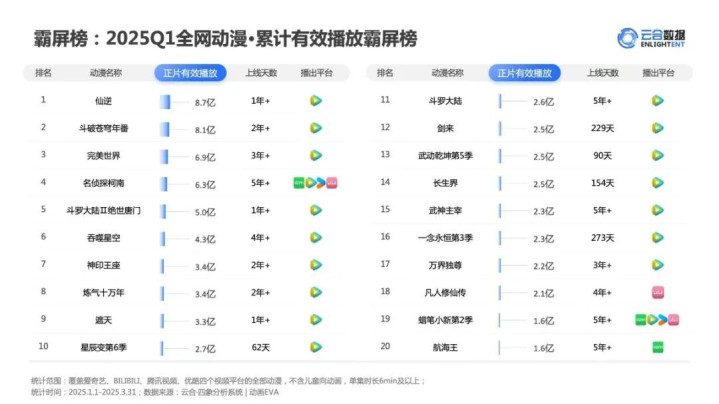Click the Tencent Video icon for 斗罗大陆II绝世唐门
The height and width of the screenshot is (404, 719).
(x=315, y=210)
